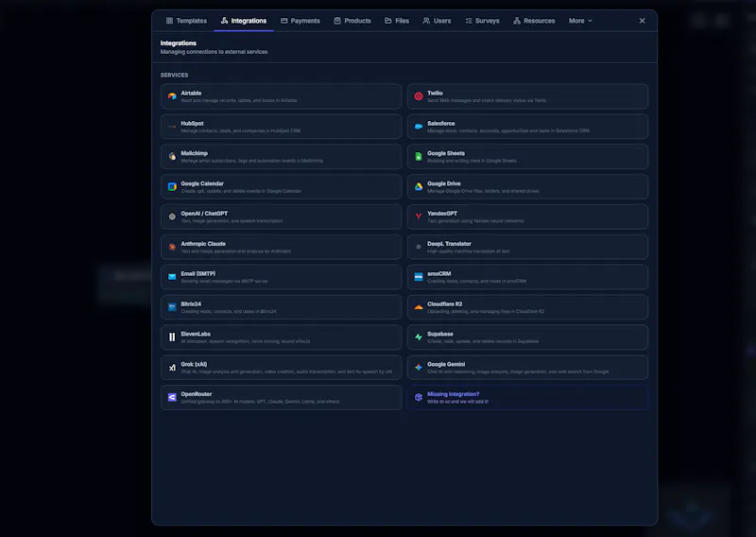The height and width of the screenshot is (537, 756).
Task: Open the Mailchimp service name
Action: [195, 153]
